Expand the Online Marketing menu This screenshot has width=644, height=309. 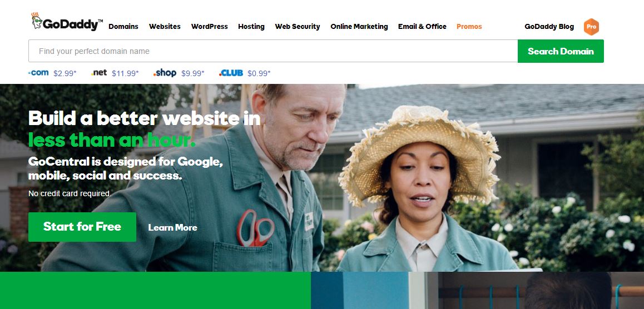click(359, 26)
